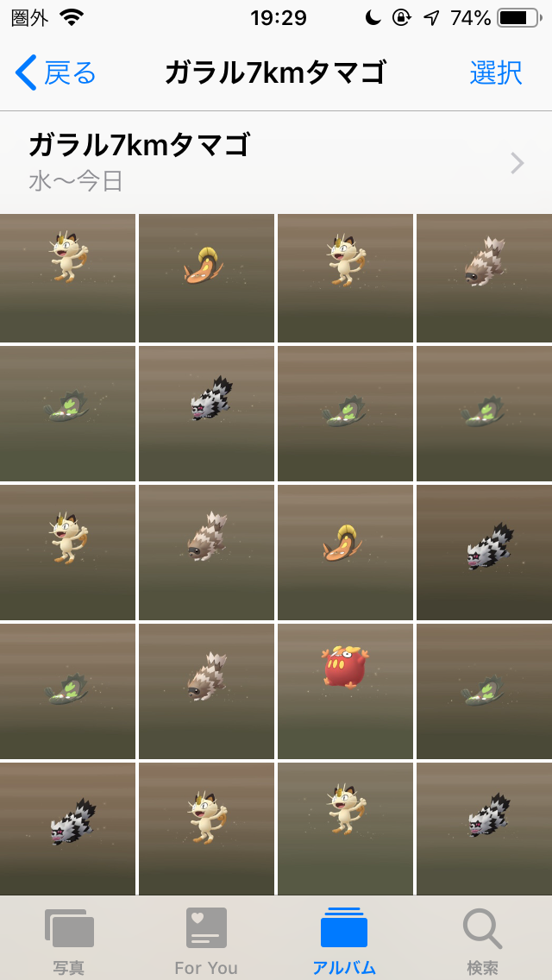Viewport: 552px width, 980px height.
Task: Tap the rotation lock status icon
Action: click(401, 18)
